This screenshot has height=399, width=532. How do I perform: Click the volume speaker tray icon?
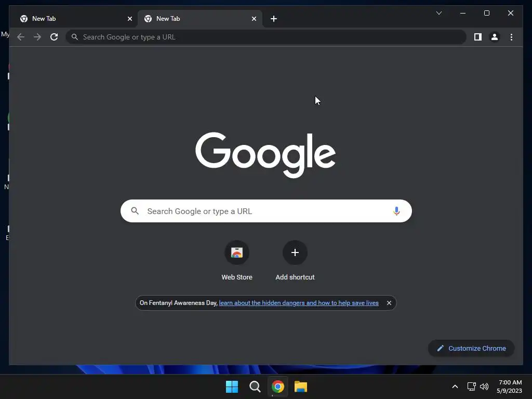pyautogui.click(x=484, y=387)
